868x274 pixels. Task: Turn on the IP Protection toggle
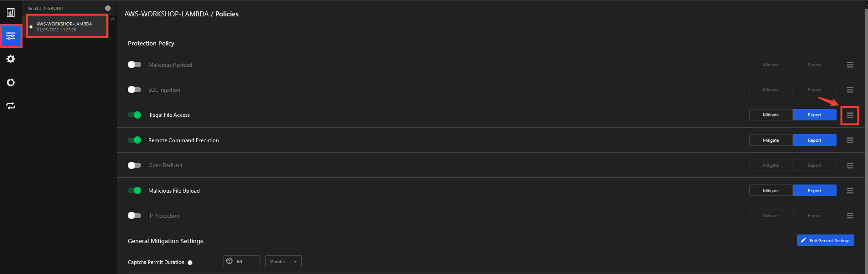pos(134,215)
